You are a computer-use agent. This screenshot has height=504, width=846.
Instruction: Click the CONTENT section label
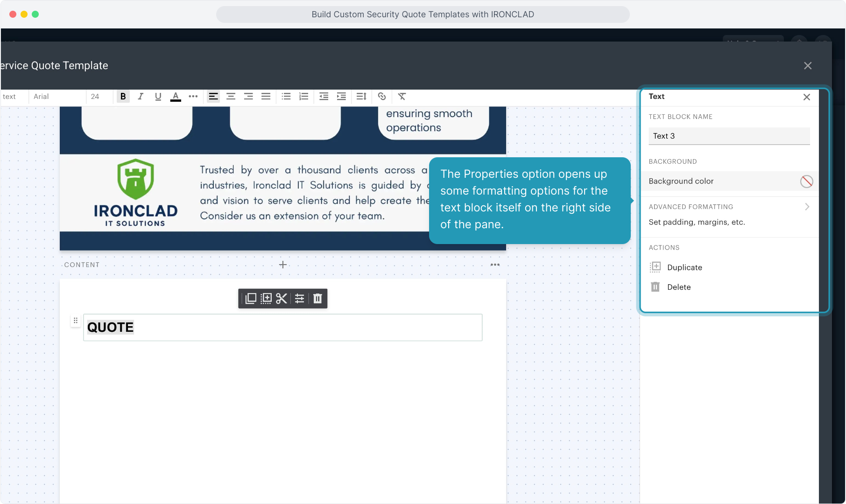click(82, 265)
